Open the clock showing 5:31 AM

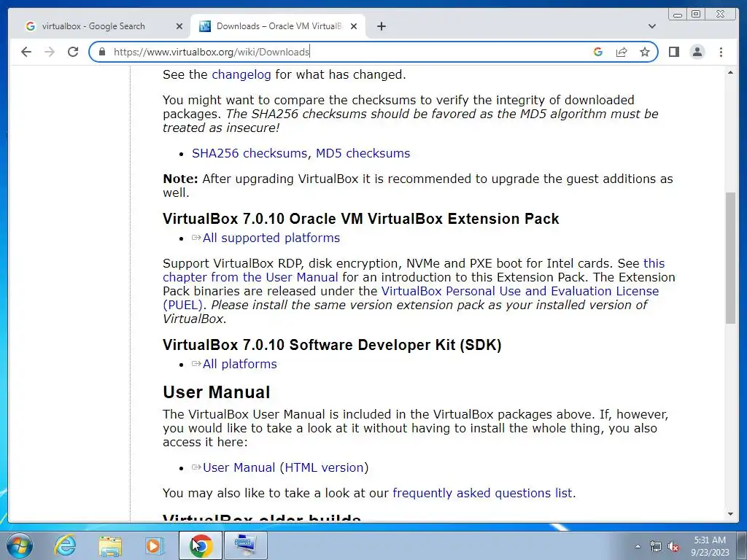coord(710,546)
